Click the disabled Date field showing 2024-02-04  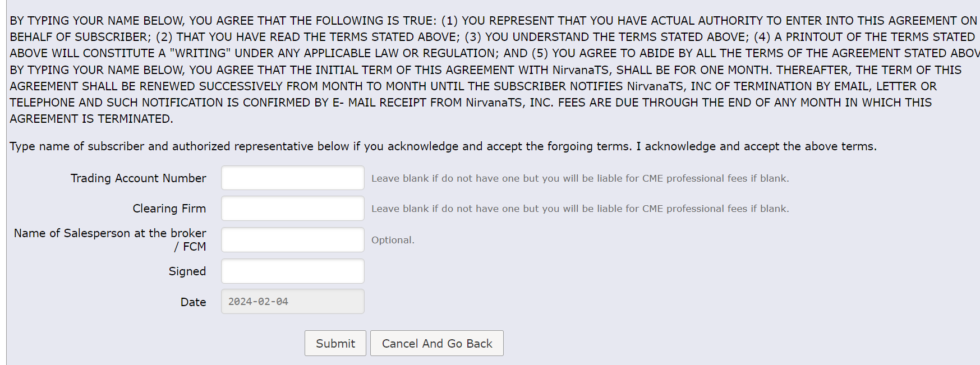point(292,301)
